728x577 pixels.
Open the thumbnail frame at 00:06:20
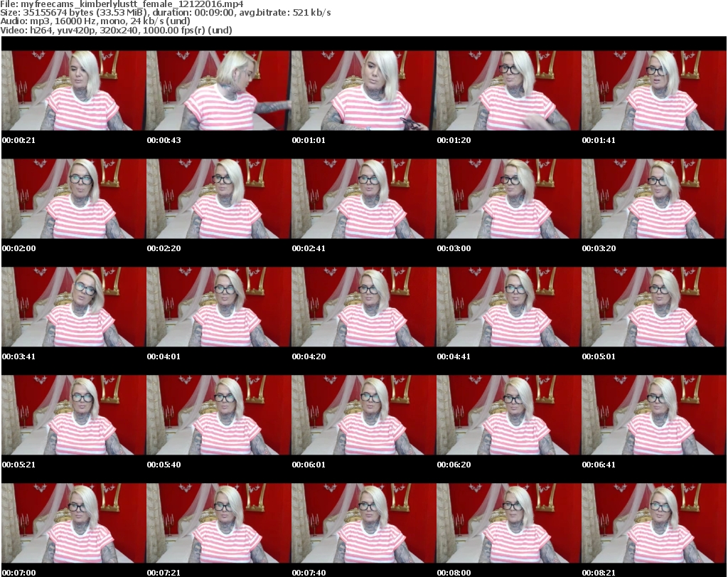(509, 415)
